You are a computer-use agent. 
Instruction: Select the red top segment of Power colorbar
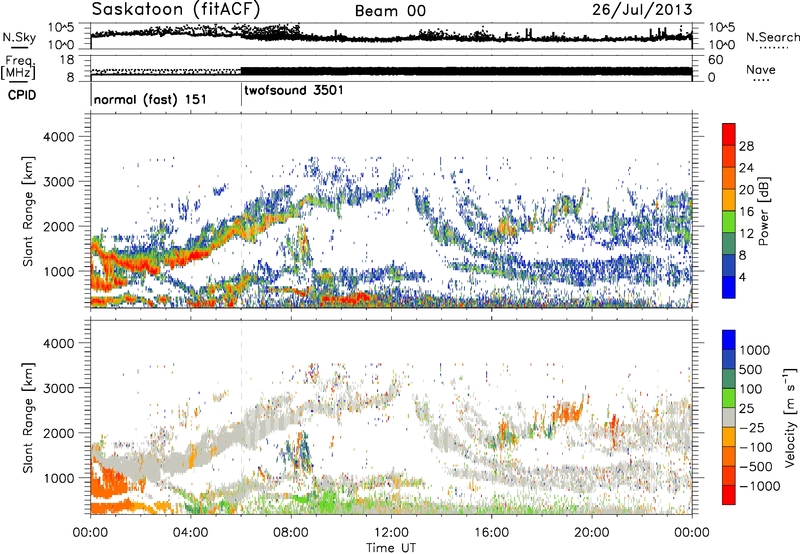tap(729, 134)
